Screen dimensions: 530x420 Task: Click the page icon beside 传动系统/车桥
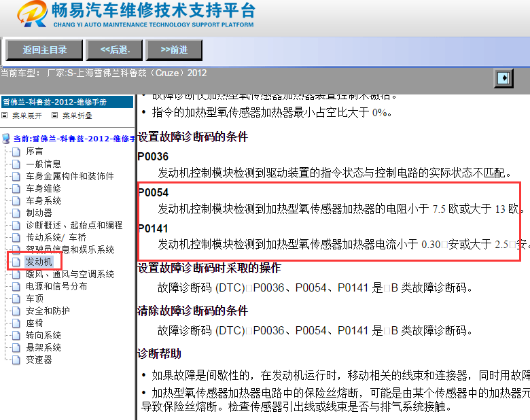[16, 237]
